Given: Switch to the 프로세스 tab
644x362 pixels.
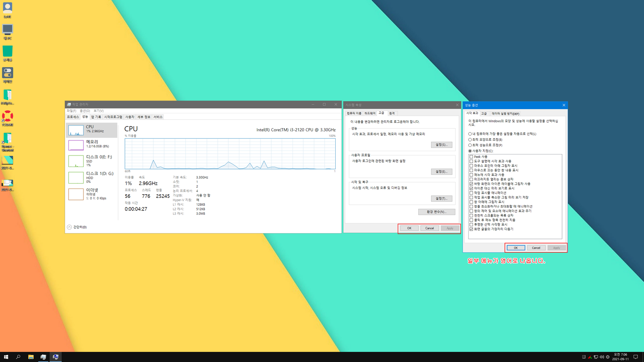Looking at the screenshot, I should [73, 117].
